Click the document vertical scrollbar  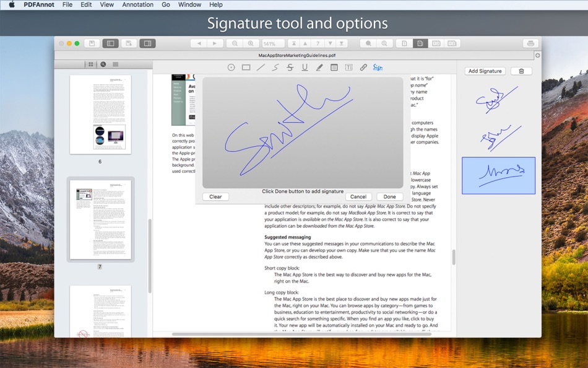pos(454,257)
